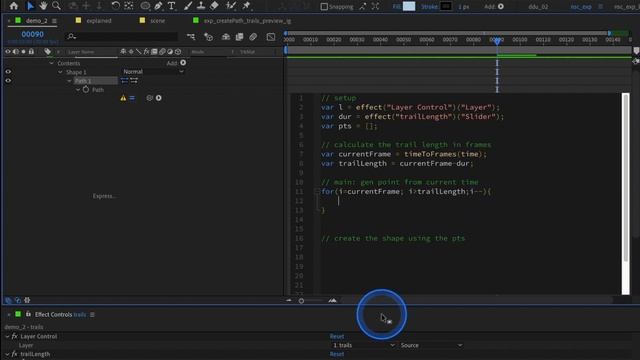This screenshot has height=360, width=640.
Task: Collapse the Contents group
Action: click(51, 63)
